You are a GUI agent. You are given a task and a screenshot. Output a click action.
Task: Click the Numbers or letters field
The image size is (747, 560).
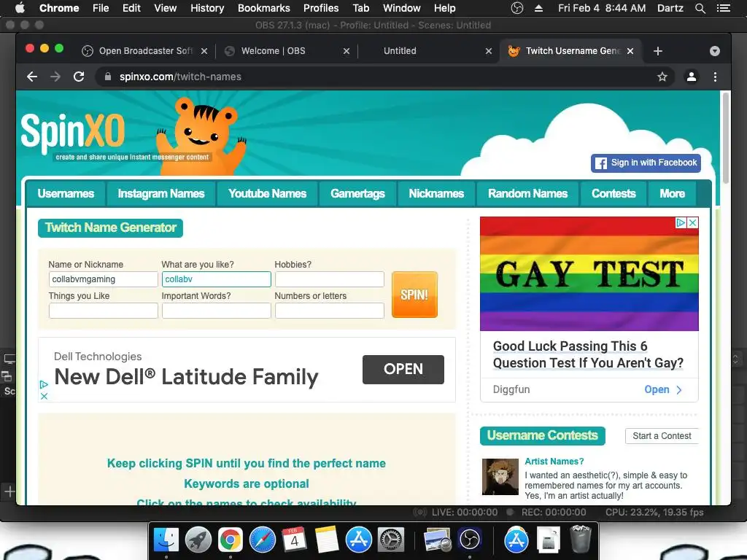tap(329, 311)
